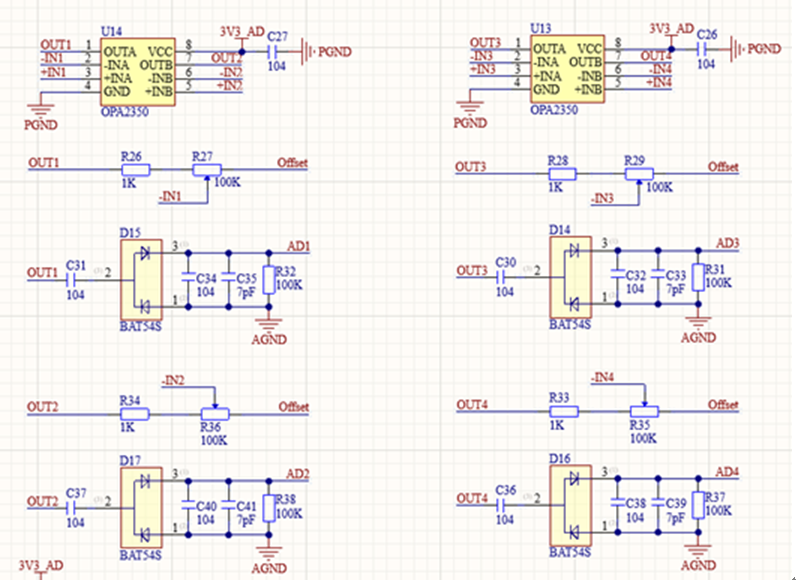Click the OUT3 net label left of C30
The width and height of the screenshot is (796, 580).
[x=472, y=271]
